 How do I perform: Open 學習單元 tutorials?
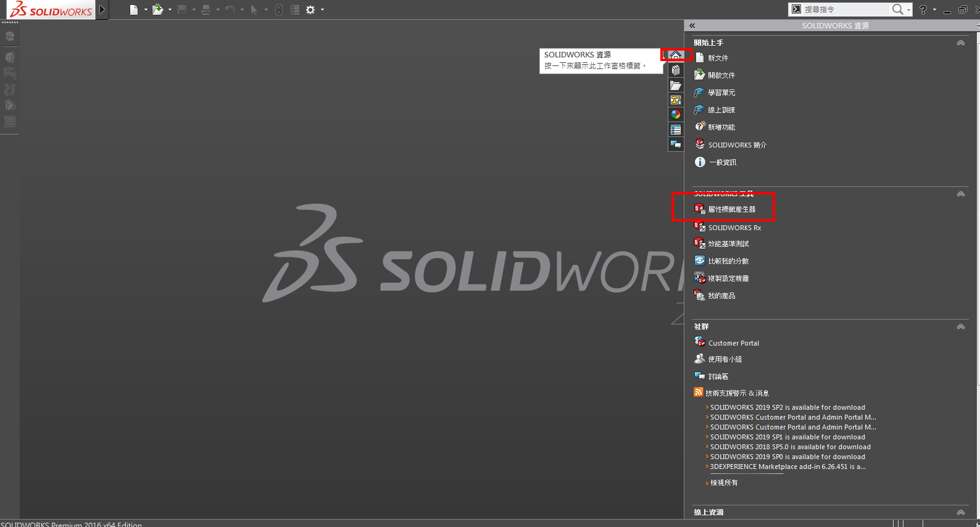coord(721,93)
